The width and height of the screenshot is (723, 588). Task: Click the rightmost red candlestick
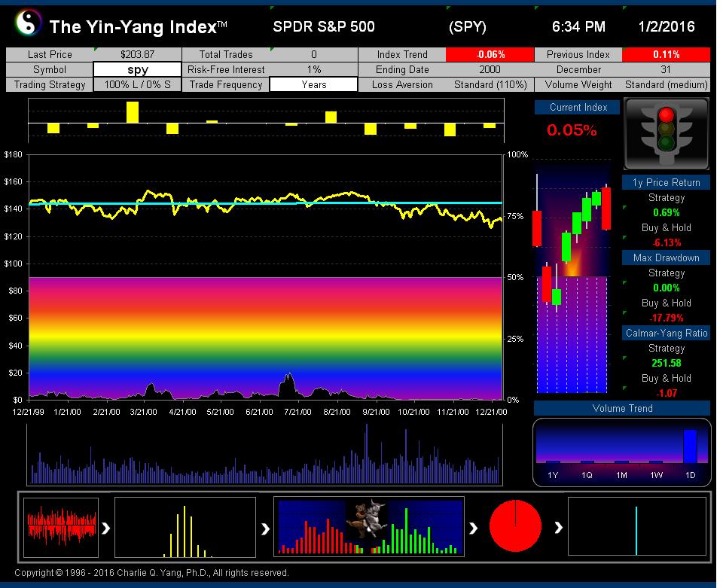click(x=606, y=208)
